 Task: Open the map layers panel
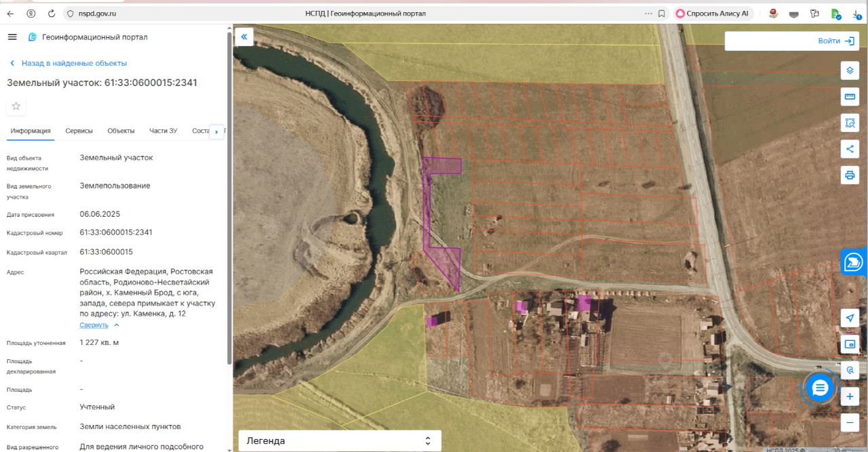coord(850,70)
